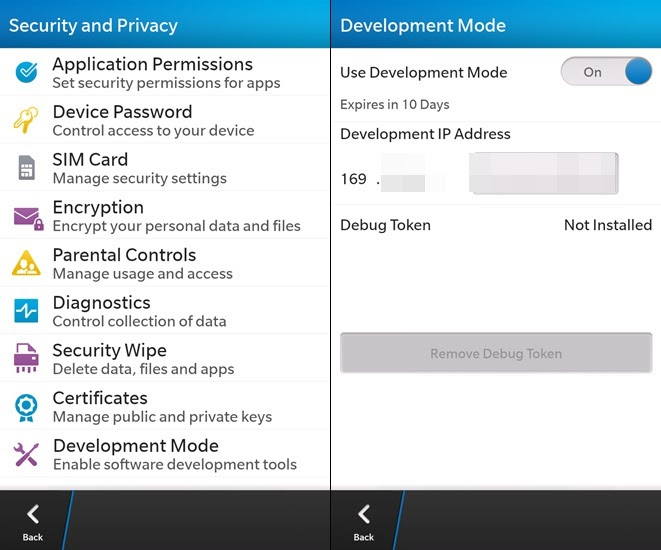Tap the Application Permissions checkmark icon

point(27,72)
